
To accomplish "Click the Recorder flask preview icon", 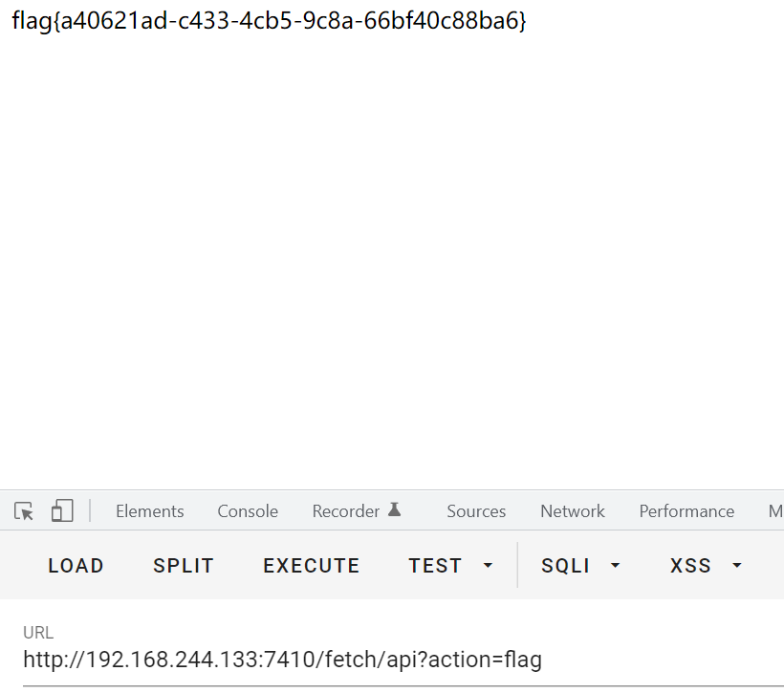I will click(395, 510).
